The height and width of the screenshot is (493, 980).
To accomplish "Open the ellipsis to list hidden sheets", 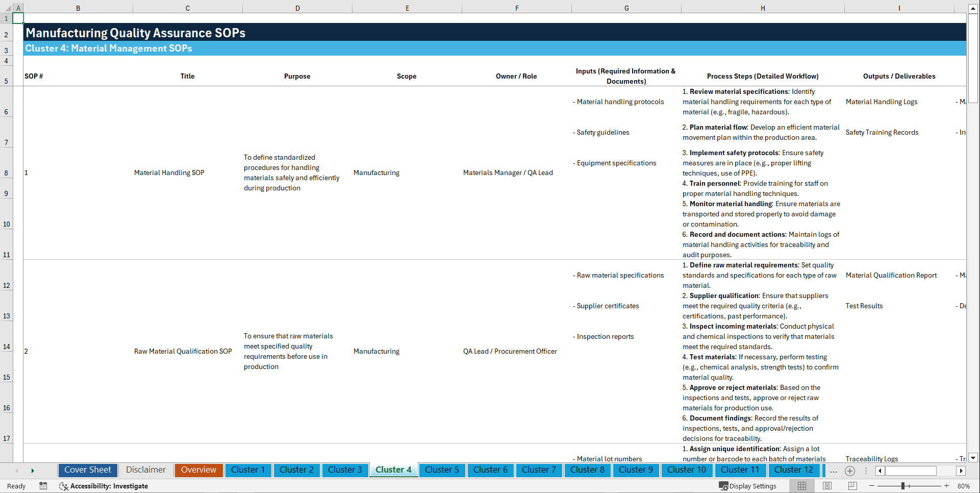I will [834, 471].
